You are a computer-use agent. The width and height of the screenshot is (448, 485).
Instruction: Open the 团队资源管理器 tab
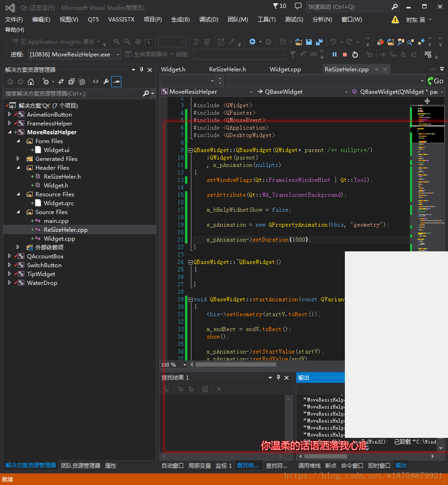(81, 465)
